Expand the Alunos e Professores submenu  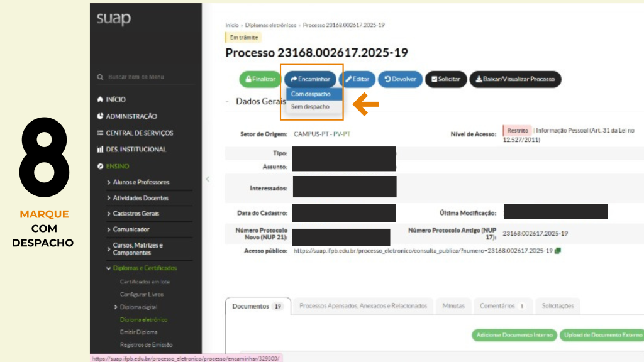(x=141, y=182)
